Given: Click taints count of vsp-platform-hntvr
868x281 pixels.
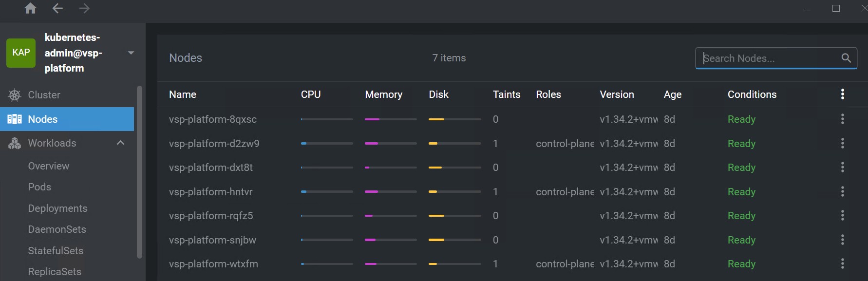Looking at the screenshot, I should tap(495, 192).
